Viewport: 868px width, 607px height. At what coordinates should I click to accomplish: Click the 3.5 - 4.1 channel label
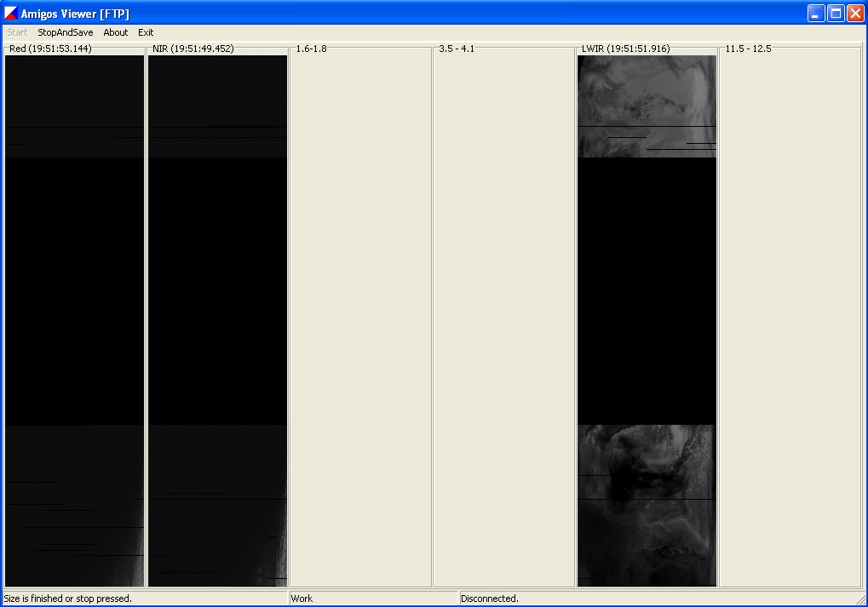click(457, 49)
